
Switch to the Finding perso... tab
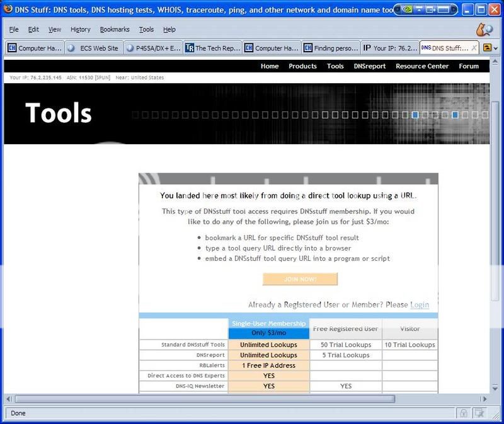point(329,48)
